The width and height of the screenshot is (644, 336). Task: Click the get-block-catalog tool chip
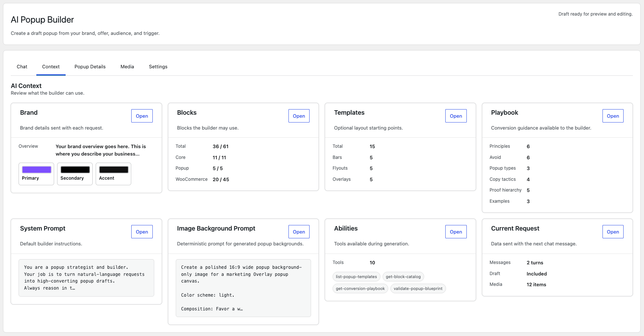click(403, 277)
